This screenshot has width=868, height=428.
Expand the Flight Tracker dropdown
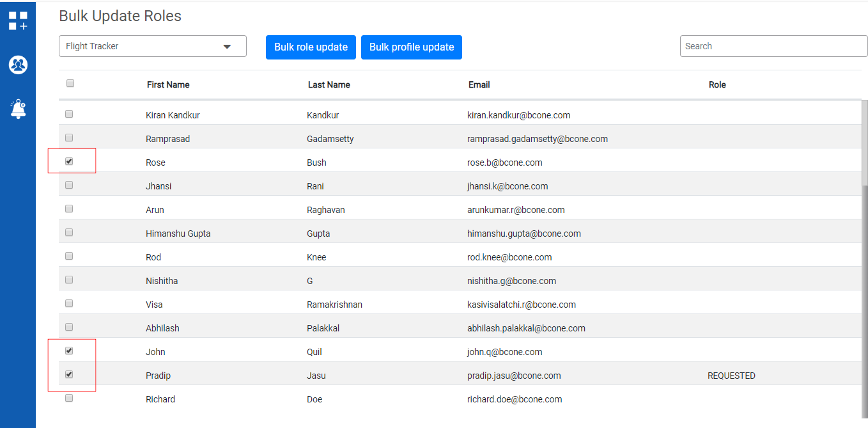point(153,46)
